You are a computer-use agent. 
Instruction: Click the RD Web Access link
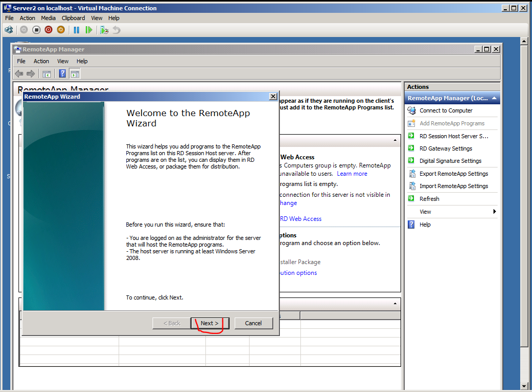(x=301, y=219)
